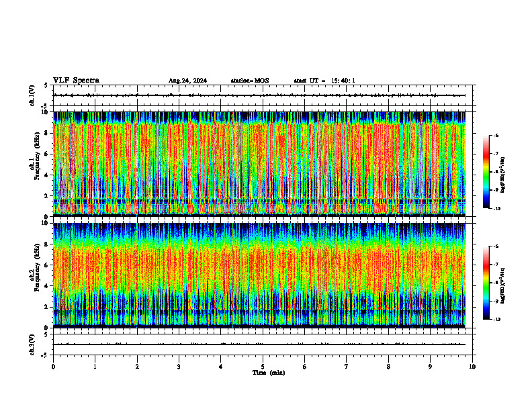Click inside the ch.2 spectrogram panel
The height and width of the screenshot is (411, 532).
(x=259, y=275)
